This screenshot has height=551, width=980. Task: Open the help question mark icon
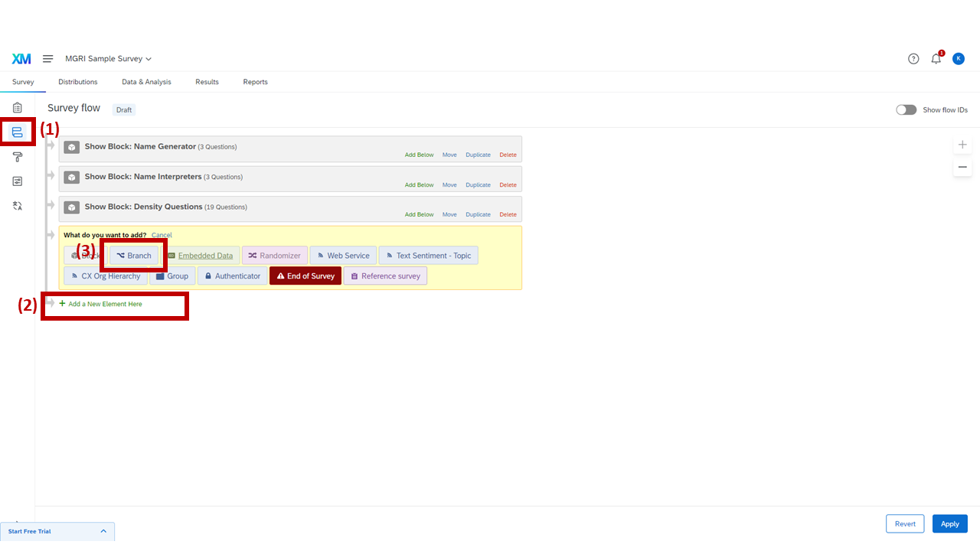pos(913,58)
